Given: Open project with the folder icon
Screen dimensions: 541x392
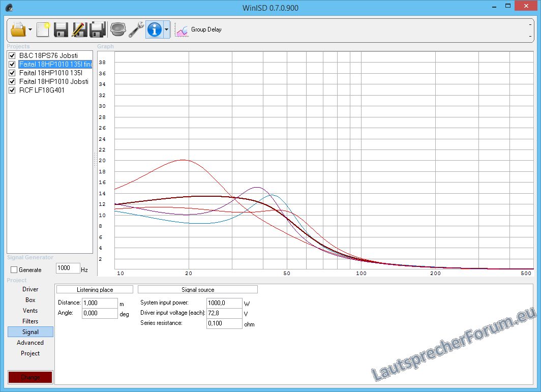Looking at the screenshot, I should click(17, 29).
